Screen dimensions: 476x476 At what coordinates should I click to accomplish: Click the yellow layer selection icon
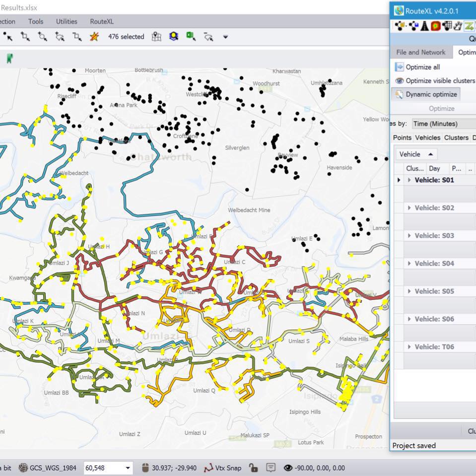click(x=174, y=37)
